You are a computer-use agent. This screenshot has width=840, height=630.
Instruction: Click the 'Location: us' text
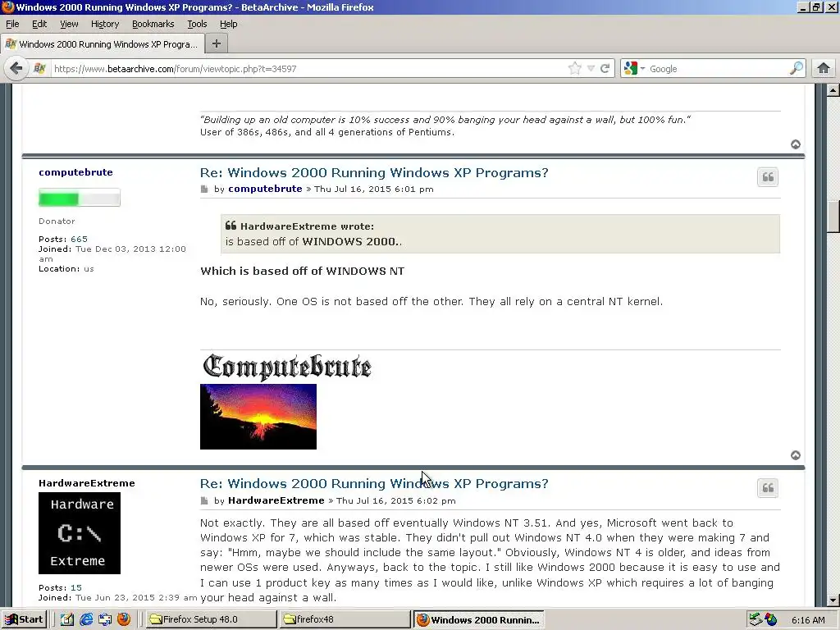(66, 269)
